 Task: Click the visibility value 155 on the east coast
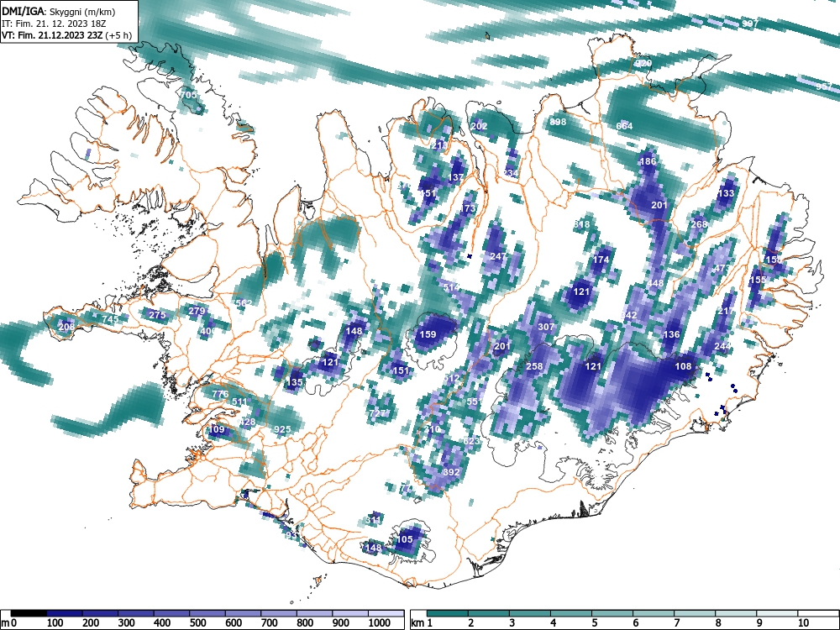[x=758, y=280]
